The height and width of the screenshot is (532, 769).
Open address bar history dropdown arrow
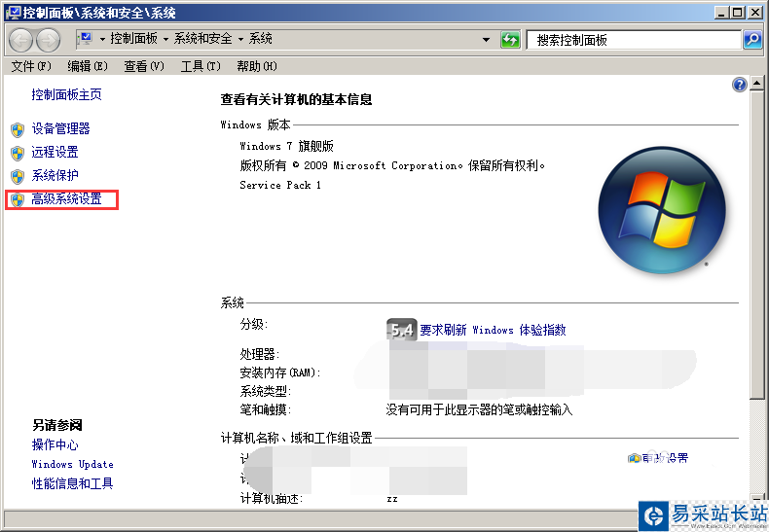486,40
